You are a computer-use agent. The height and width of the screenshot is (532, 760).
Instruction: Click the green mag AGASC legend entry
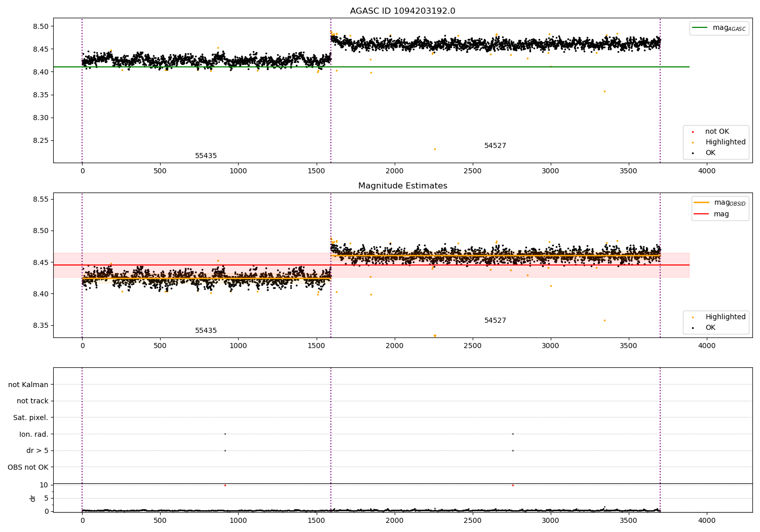pyautogui.click(x=719, y=28)
